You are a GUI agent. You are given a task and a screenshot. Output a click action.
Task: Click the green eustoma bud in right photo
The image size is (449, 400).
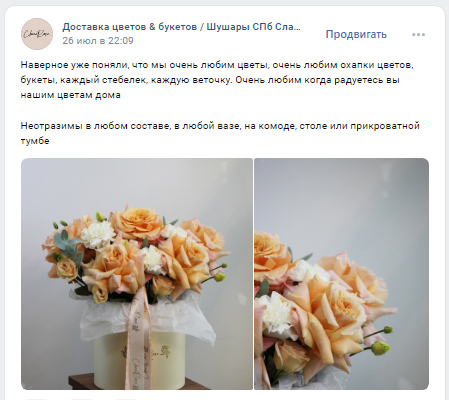tap(381, 348)
